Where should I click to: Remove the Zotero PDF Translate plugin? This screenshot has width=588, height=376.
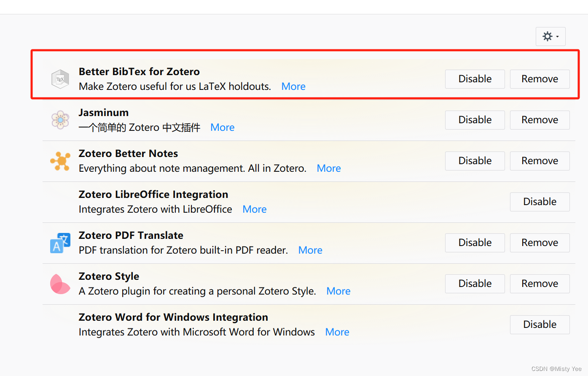pos(540,243)
